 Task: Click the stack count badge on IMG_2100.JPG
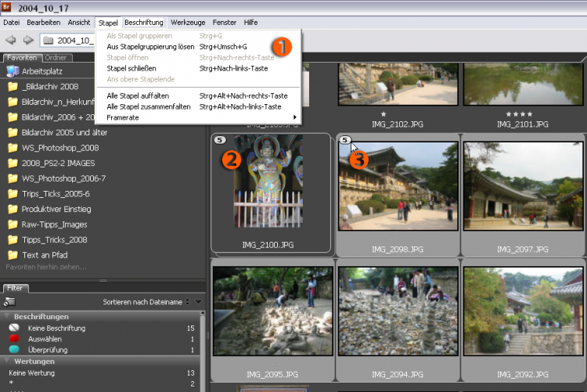[218, 140]
